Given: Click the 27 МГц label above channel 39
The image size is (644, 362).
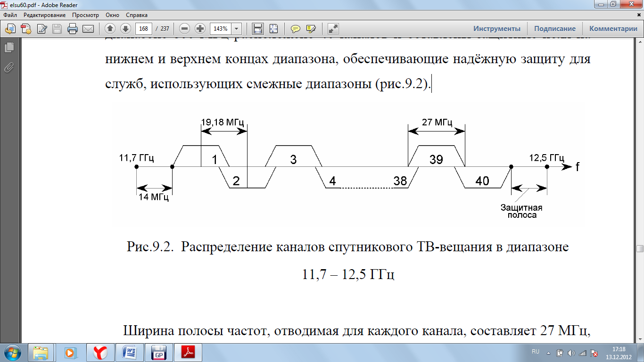Looking at the screenshot, I should click(436, 123).
